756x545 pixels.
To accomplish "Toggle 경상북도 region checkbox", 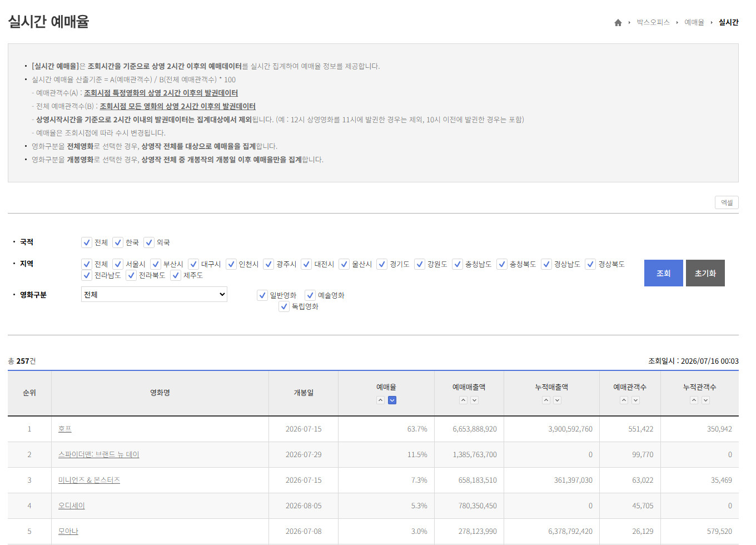I will [590, 264].
